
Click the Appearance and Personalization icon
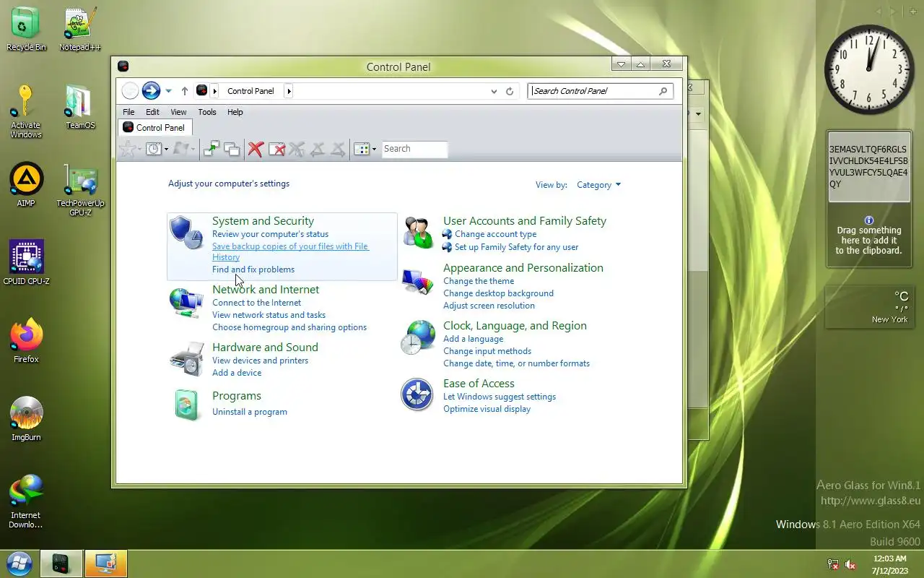pyautogui.click(x=417, y=280)
